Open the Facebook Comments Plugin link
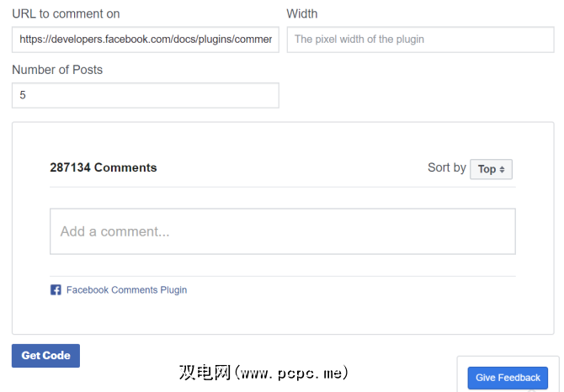Viewport: 564px width, 392px height. [x=126, y=290]
